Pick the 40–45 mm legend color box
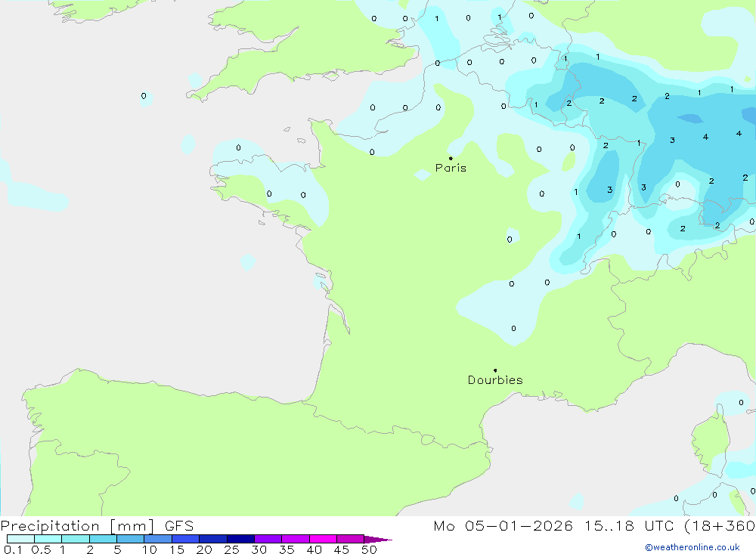Viewport: 756px width, 554px height. [323, 539]
